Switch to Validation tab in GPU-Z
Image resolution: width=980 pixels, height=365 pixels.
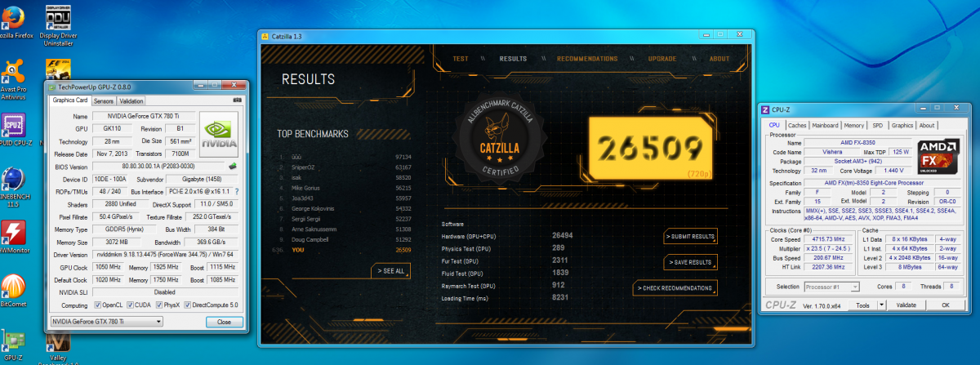[x=131, y=101]
